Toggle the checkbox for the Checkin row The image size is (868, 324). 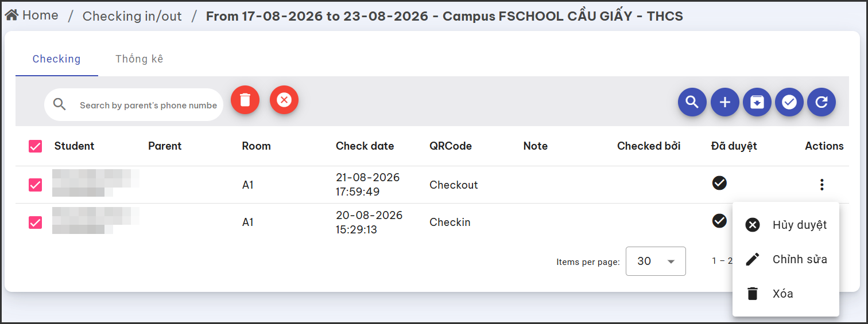click(35, 222)
